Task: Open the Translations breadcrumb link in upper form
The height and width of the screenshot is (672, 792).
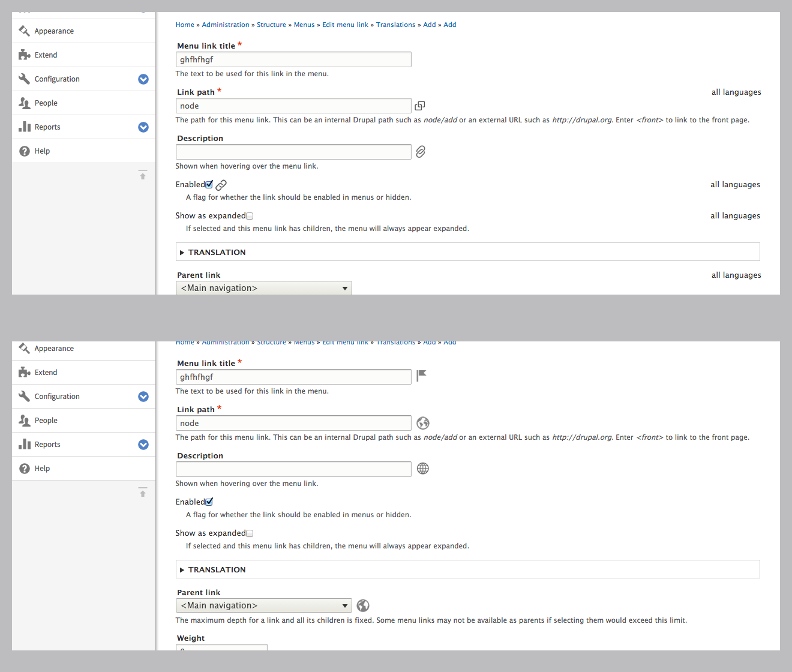Action: coord(395,25)
